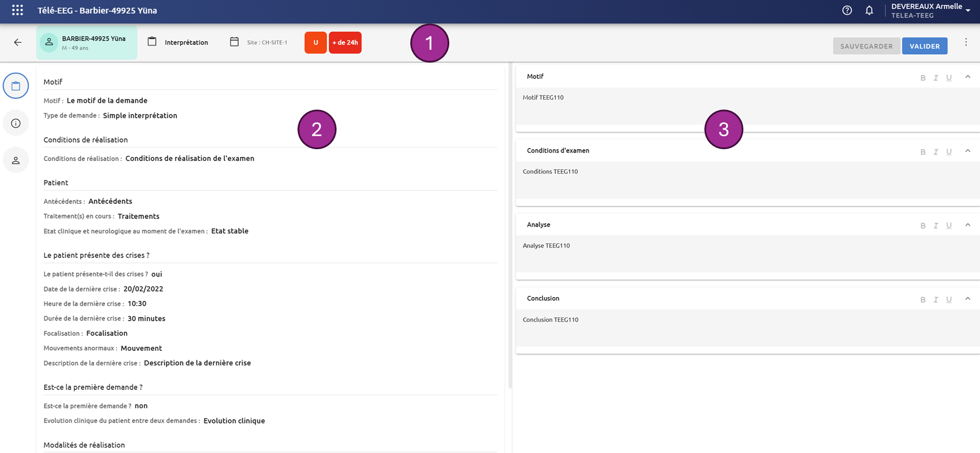
Task: Open the patient sidebar icon
Action: pos(16,160)
